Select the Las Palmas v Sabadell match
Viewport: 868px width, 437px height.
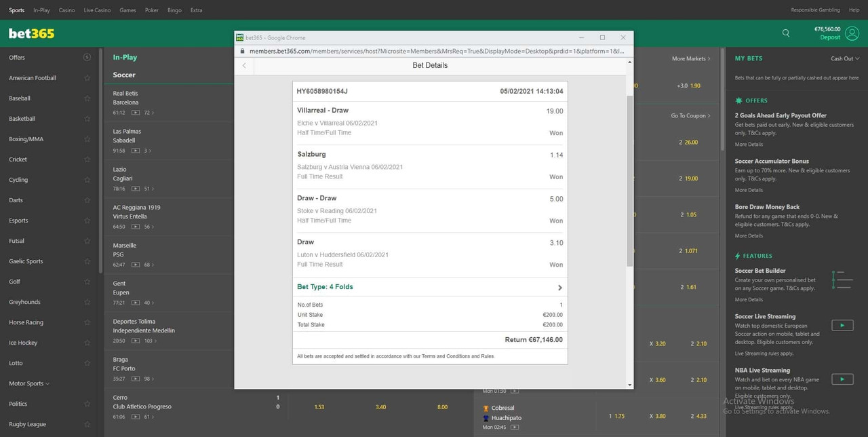point(125,136)
